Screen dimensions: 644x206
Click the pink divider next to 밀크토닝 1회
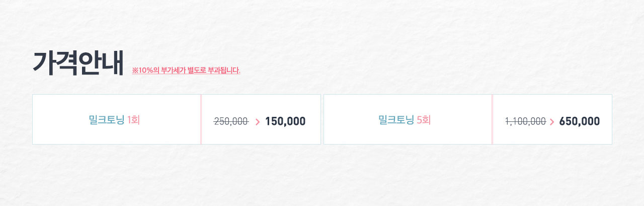click(x=201, y=119)
